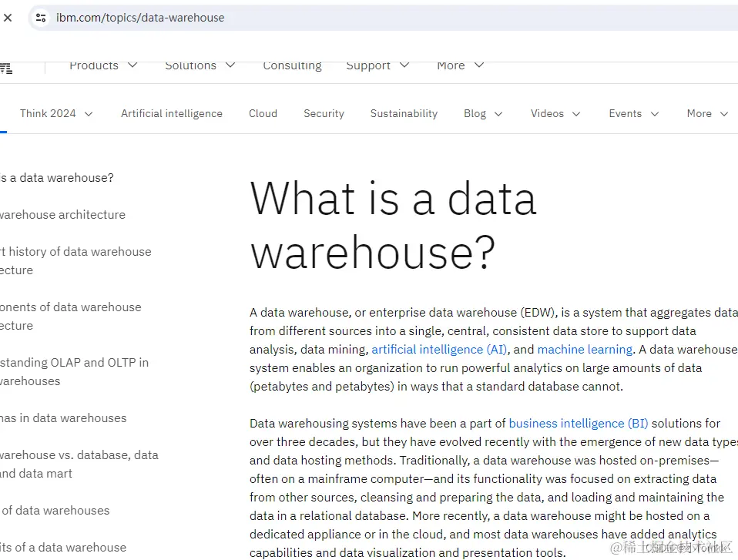The width and height of the screenshot is (738, 560).
Task: Click the ibm.com/topics/data-warehouse address bar
Action: pos(382,18)
